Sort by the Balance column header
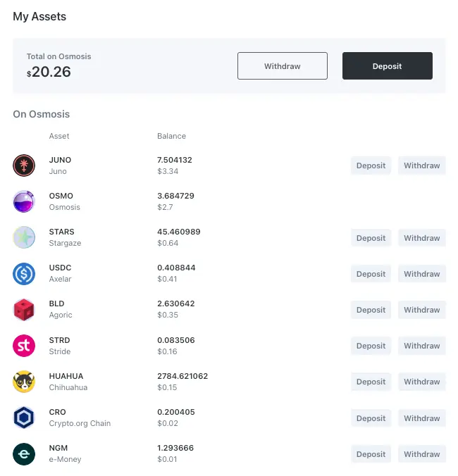Viewport: 458px width, 476px height. 171,136
